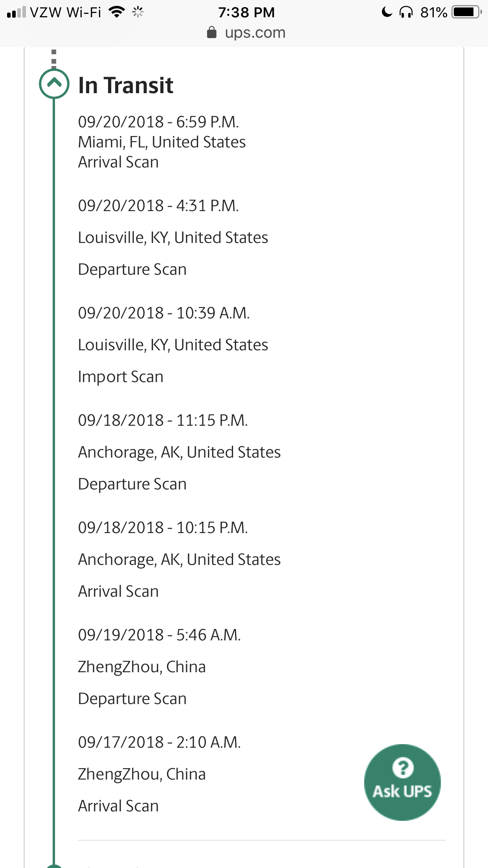
Task: Open the Ask UPS help bubble
Action: pos(402,782)
